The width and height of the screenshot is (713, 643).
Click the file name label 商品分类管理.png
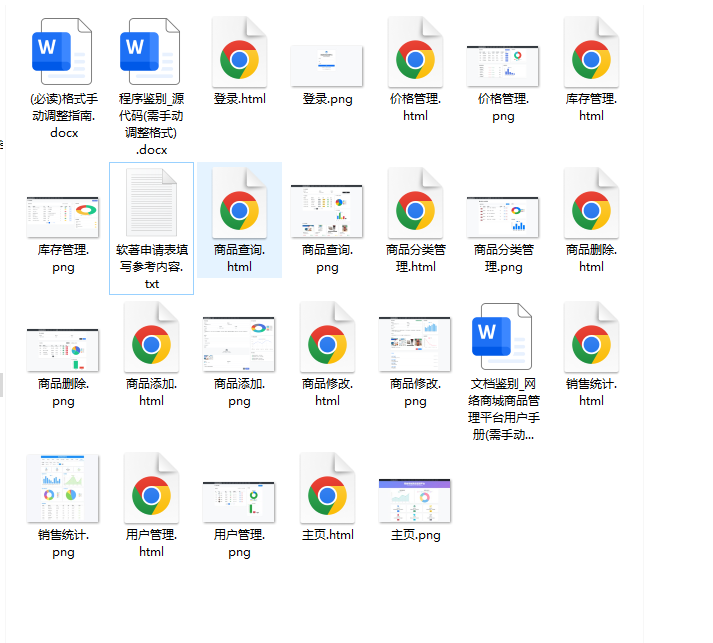tap(503, 258)
